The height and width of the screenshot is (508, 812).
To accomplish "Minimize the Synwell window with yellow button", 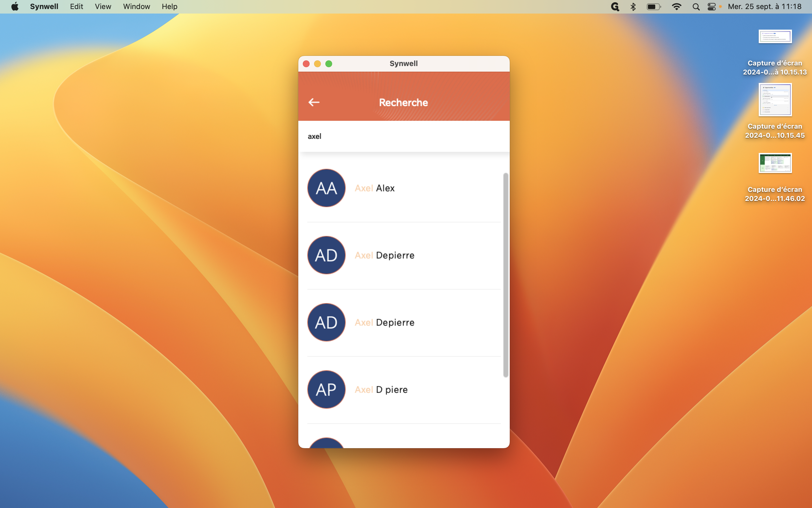I will coord(317,64).
